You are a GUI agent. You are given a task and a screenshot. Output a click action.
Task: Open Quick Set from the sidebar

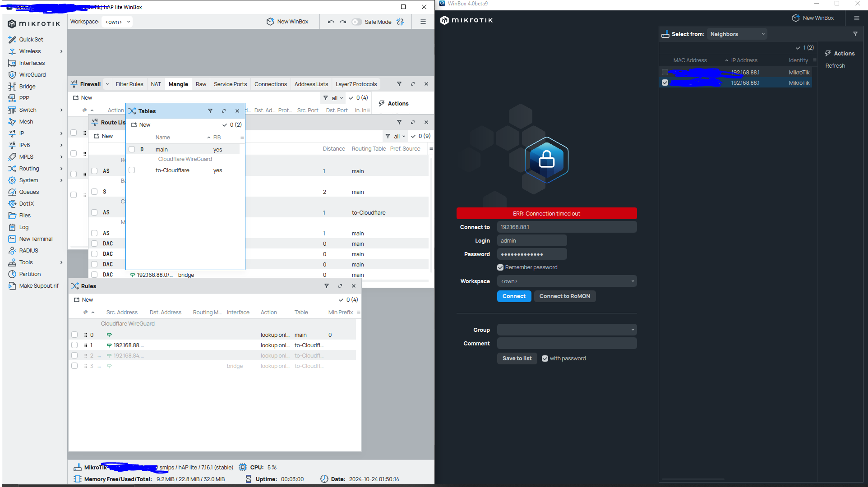point(31,39)
